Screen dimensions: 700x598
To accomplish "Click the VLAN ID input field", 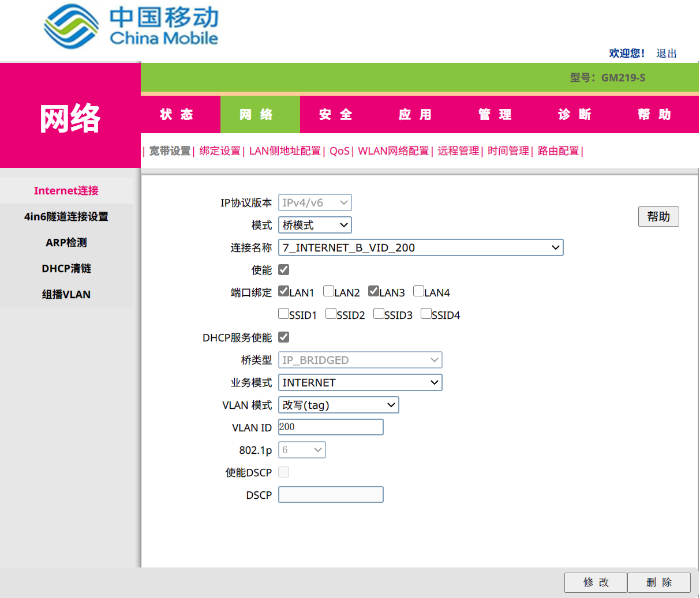I will pos(331,427).
